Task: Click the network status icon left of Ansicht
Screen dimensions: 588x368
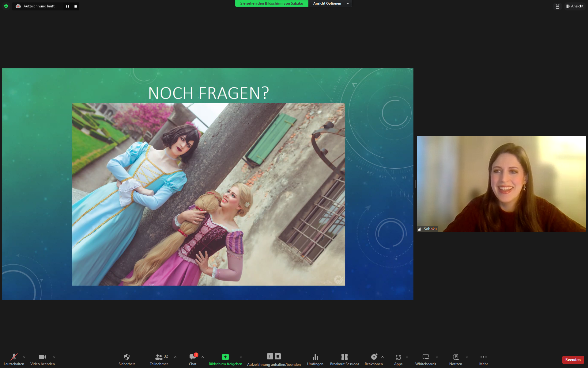Action: point(557,6)
